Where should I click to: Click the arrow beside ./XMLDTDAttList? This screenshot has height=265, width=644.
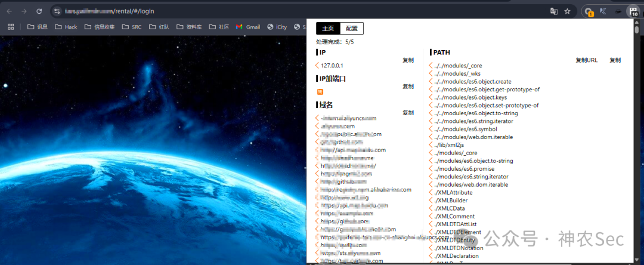(431, 224)
